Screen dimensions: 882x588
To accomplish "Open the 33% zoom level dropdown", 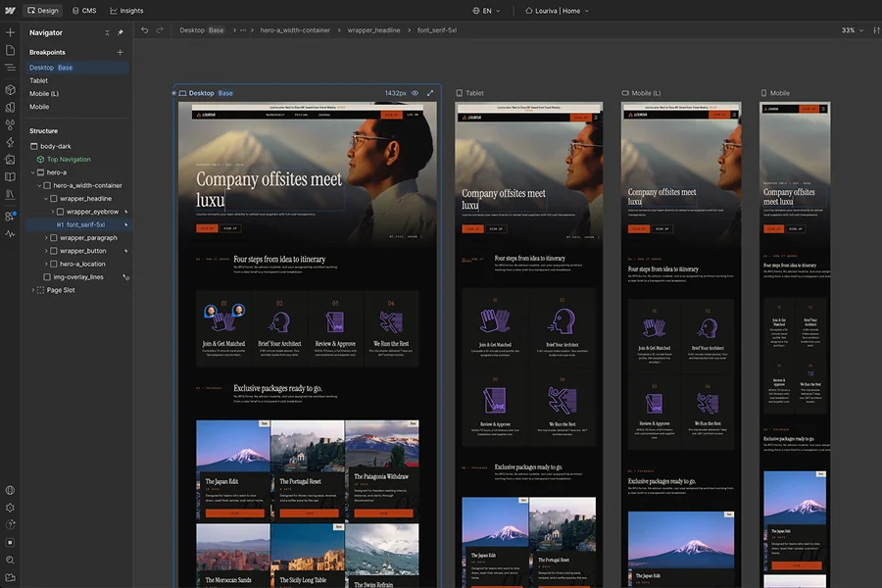I will point(853,30).
